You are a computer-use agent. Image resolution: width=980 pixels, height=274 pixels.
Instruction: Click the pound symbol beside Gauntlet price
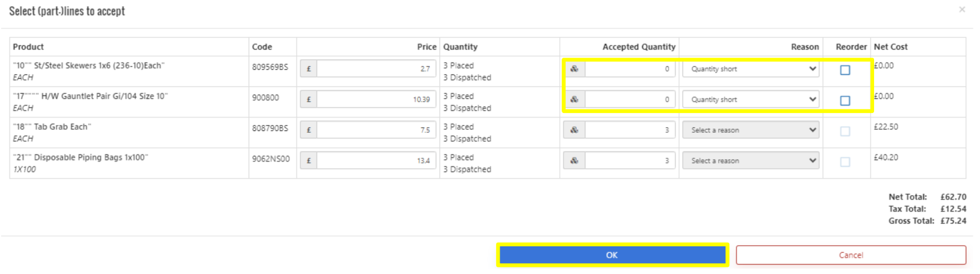click(x=309, y=100)
